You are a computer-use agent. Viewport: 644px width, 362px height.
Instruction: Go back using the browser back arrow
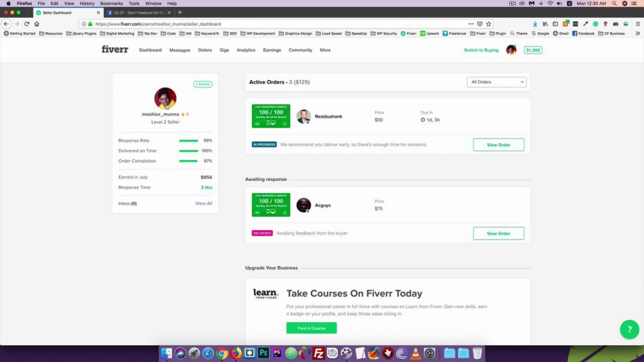(6, 24)
